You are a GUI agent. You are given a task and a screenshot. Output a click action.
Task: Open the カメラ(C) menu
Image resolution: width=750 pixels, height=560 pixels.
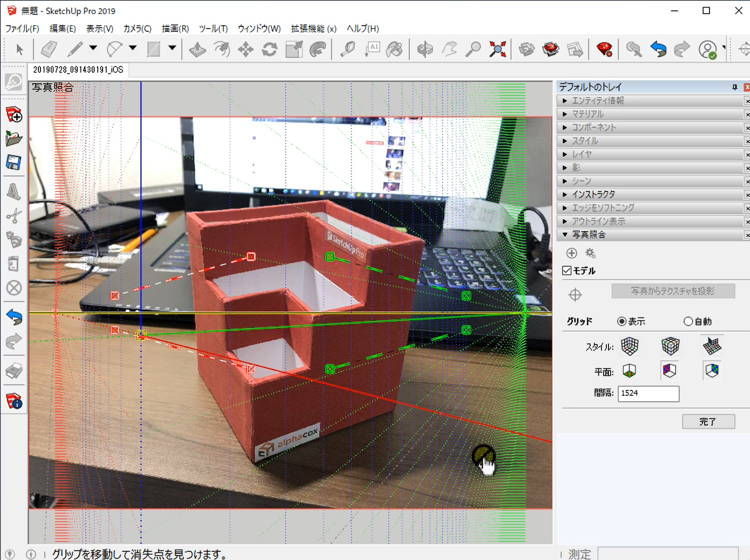point(137,29)
